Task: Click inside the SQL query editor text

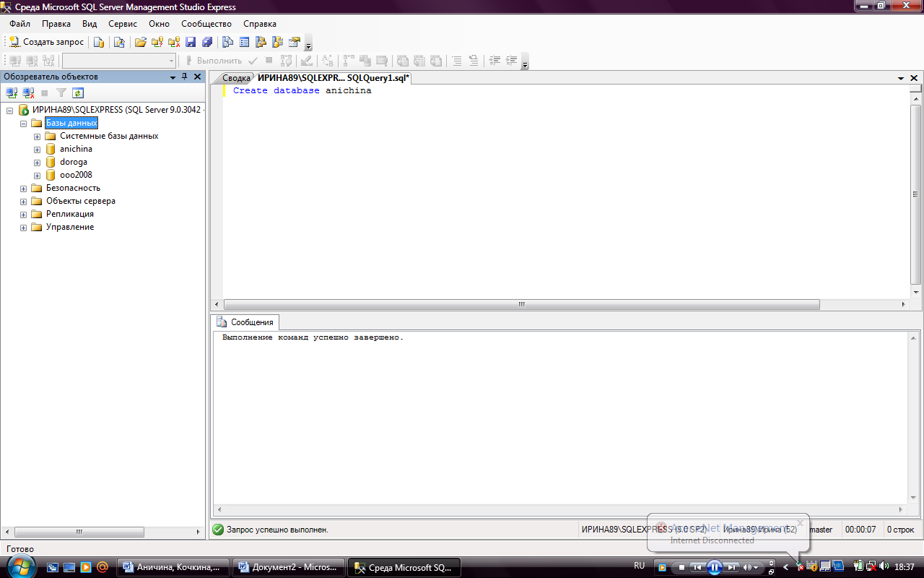Action: point(302,91)
